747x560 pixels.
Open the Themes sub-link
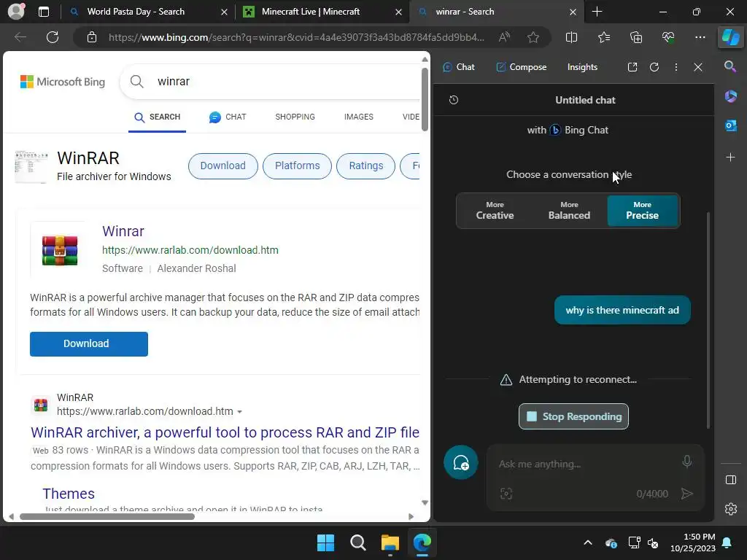69,494
